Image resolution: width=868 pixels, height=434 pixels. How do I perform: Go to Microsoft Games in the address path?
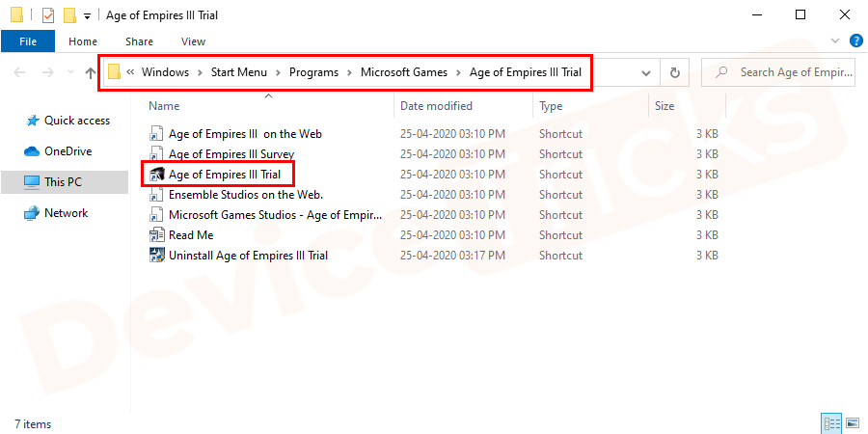point(404,72)
